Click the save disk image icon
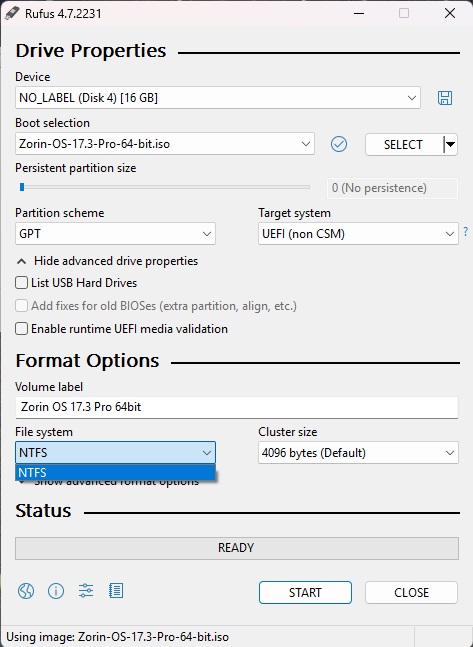473x647 pixels. coord(445,98)
